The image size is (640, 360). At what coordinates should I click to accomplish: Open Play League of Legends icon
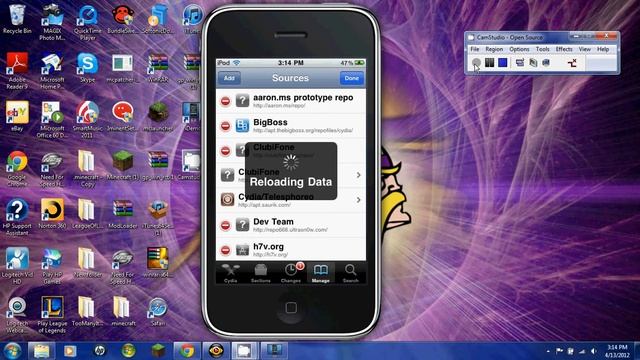click(52, 314)
